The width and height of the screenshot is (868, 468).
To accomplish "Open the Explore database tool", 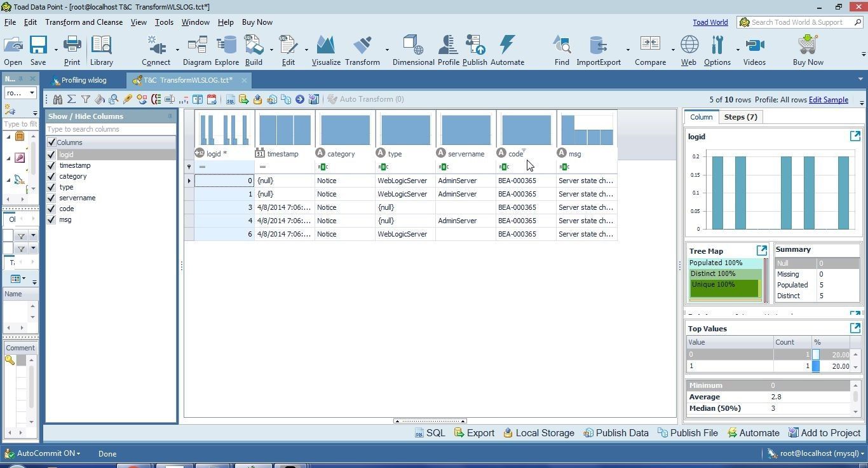I will (x=227, y=51).
